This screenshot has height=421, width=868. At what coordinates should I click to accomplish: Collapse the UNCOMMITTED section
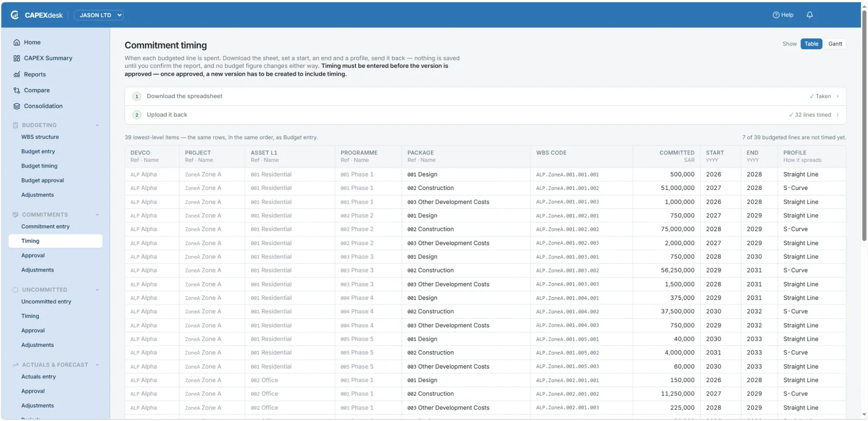point(97,290)
